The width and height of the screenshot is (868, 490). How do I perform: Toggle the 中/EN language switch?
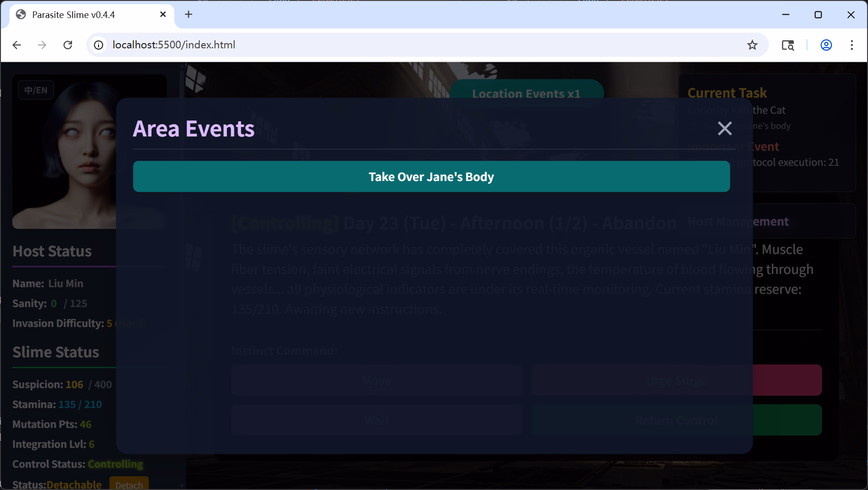pos(36,90)
